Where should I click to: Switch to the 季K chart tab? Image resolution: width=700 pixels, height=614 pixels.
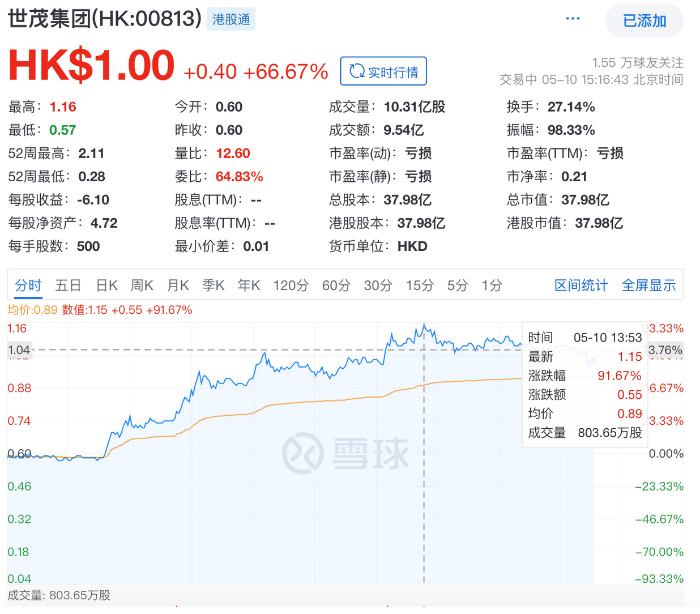214,285
